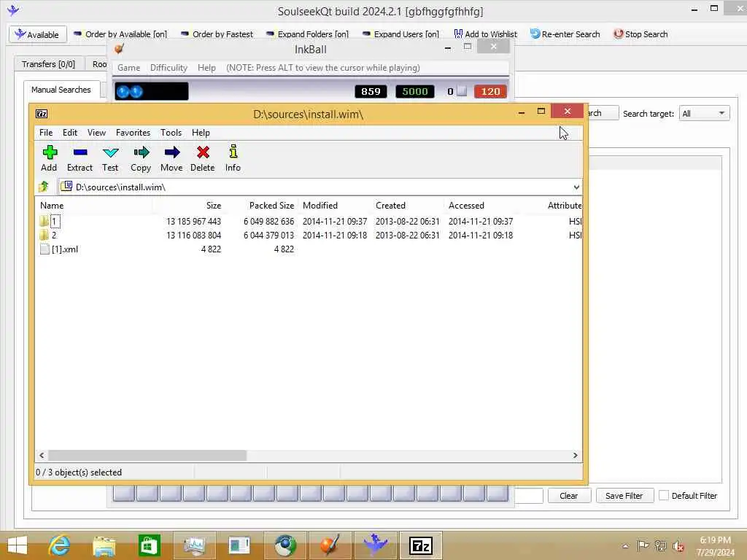Viewport: 747px width, 560px height.
Task: Toggle Expand Users [on]
Action: [x=400, y=34]
